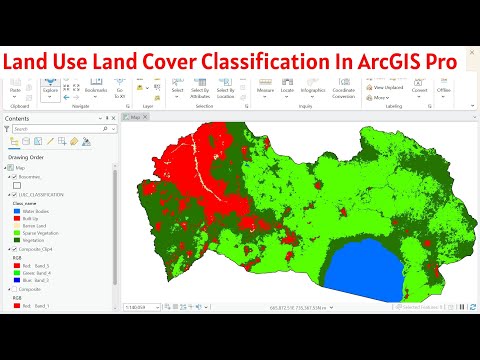Toggle the boundary layer checkbox under Map

(14, 177)
